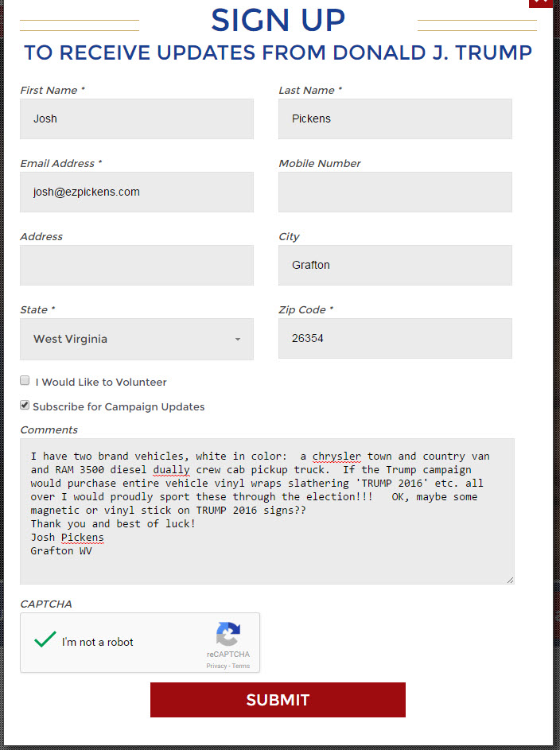Click the Comments box resize handle
Image resolution: width=560 pixels, height=750 pixels.
tap(510, 581)
